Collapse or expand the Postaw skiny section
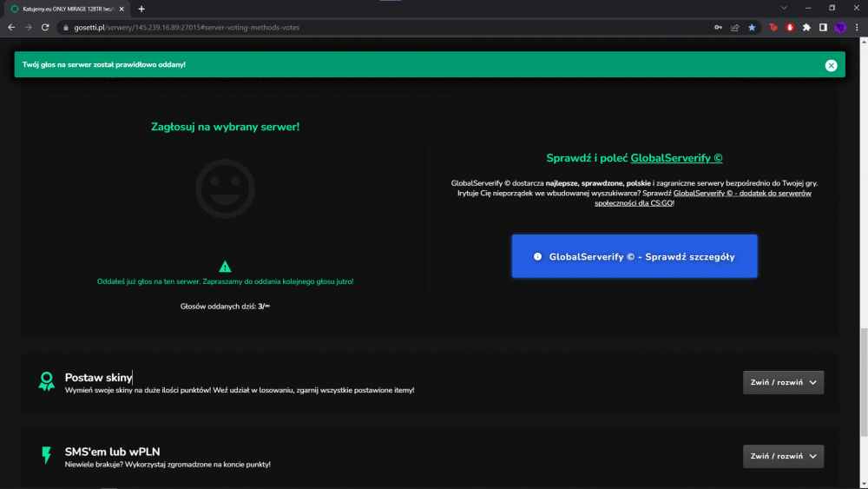Viewport: 868px width, 489px height. [x=783, y=382]
